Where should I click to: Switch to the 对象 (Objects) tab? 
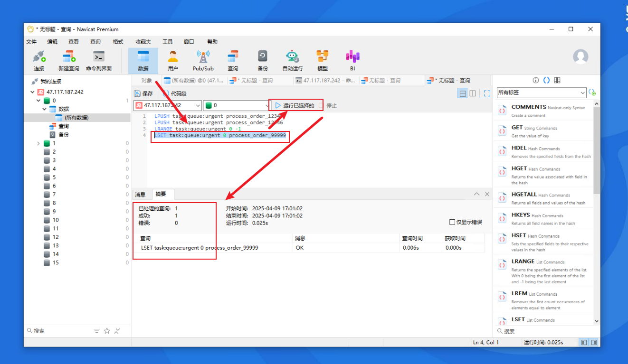coord(147,81)
